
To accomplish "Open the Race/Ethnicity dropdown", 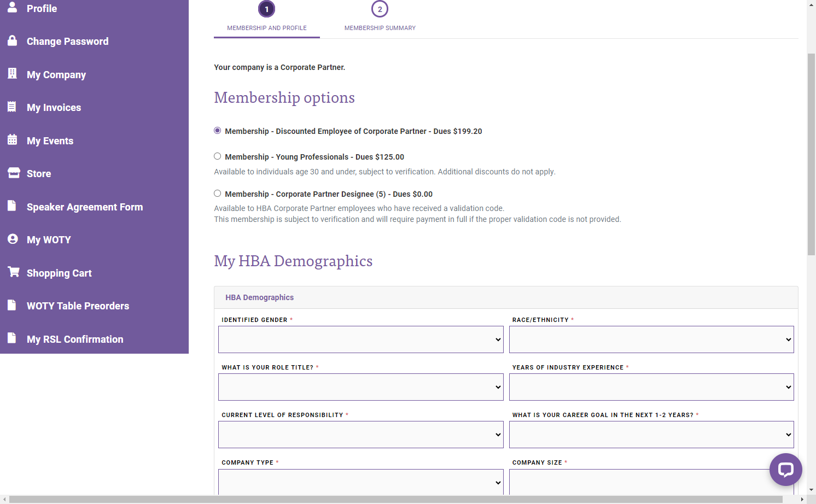I will coord(651,339).
